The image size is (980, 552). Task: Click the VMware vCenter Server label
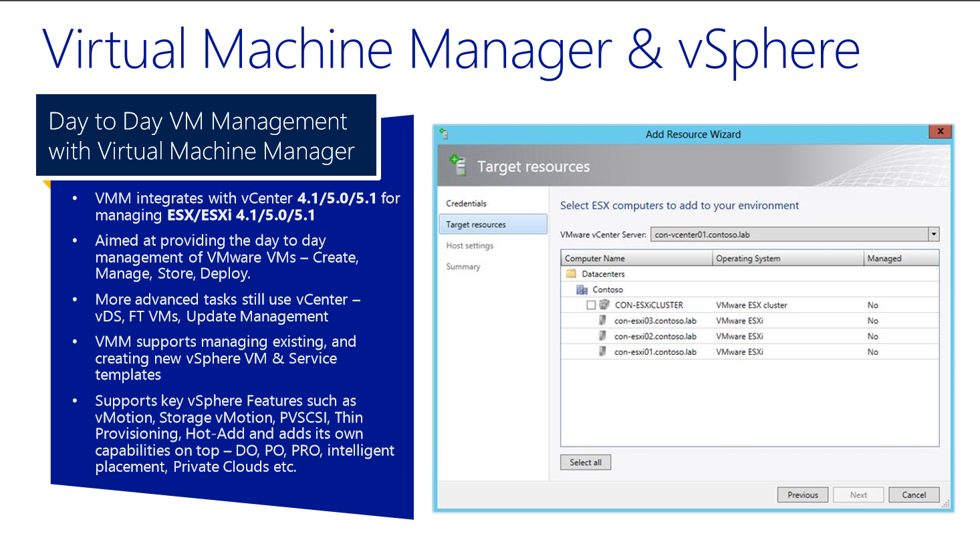[603, 235]
